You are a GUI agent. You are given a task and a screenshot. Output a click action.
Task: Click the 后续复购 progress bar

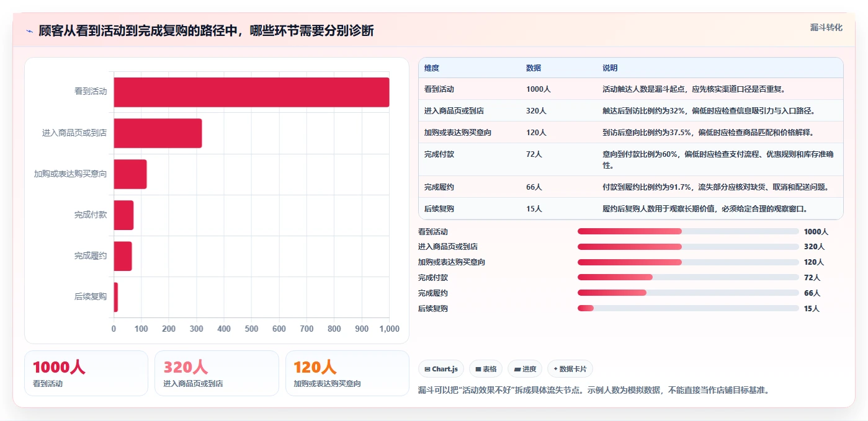pos(688,308)
